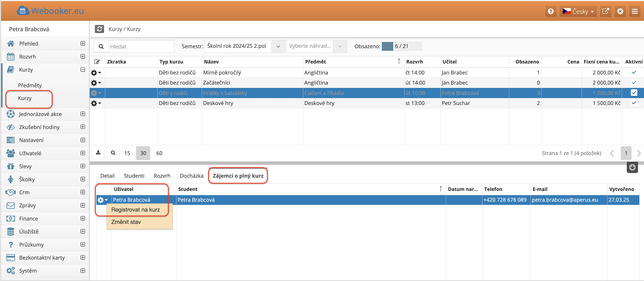Open Předměty under Kurzy in the sidebar
644x281 pixels.
(30, 85)
